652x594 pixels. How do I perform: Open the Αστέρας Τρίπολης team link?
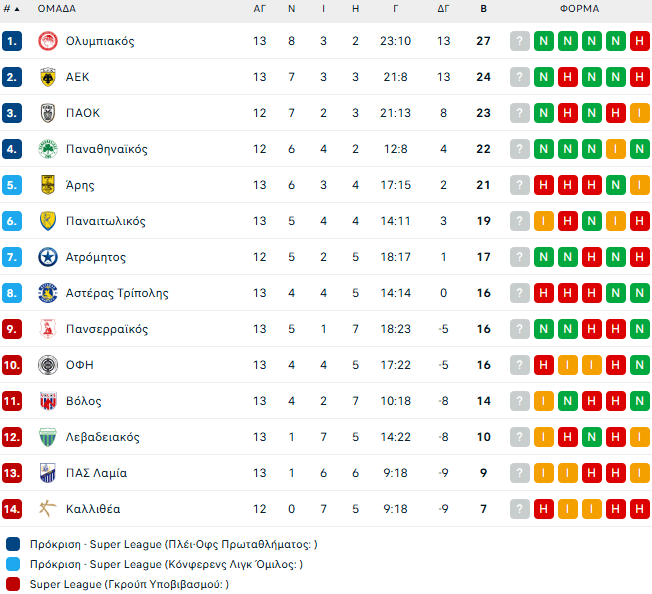pos(117,293)
